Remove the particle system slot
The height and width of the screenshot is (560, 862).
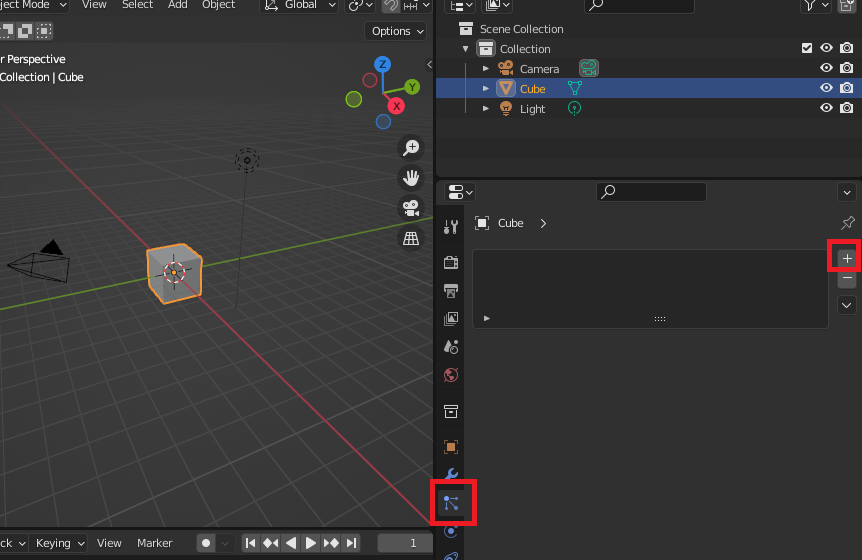click(x=847, y=278)
